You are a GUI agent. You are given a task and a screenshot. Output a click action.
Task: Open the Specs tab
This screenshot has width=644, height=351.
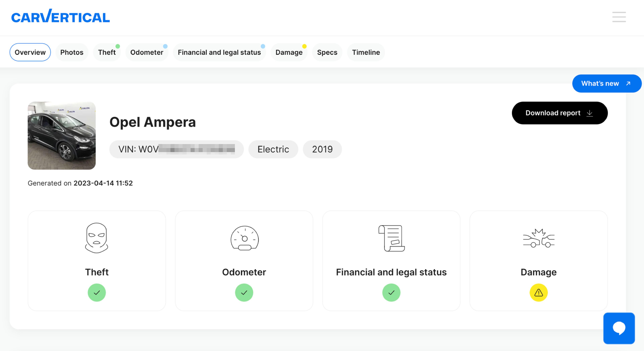tap(327, 52)
